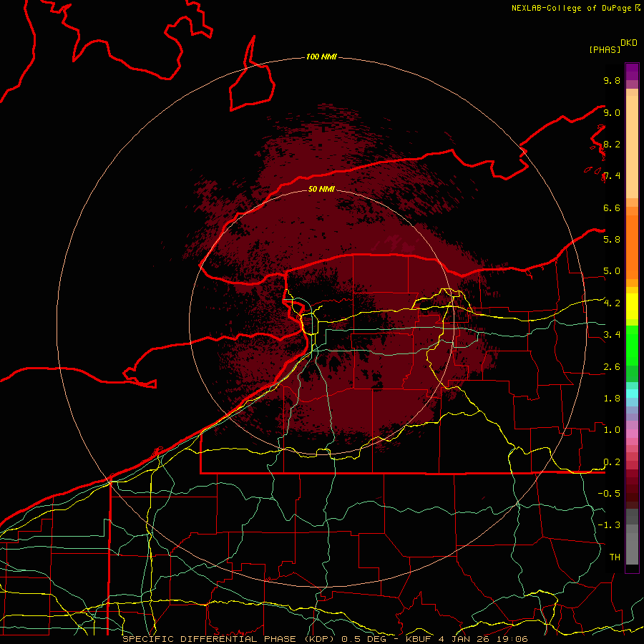Click the cyan segment of the color bar
644x644 pixels.
click(632, 394)
